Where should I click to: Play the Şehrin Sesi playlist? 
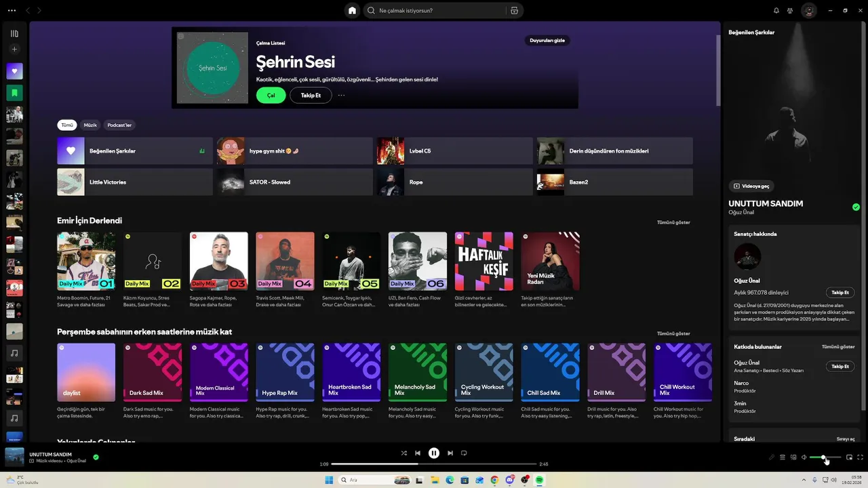[271, 96]
